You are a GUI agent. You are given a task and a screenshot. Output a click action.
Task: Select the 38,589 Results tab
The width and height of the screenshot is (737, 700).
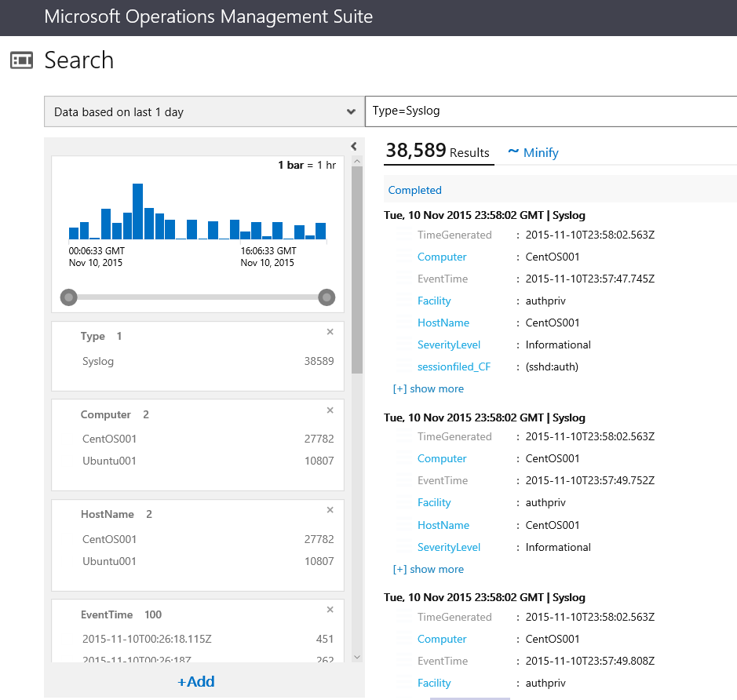pyautogui.click(x=438, y=151)
